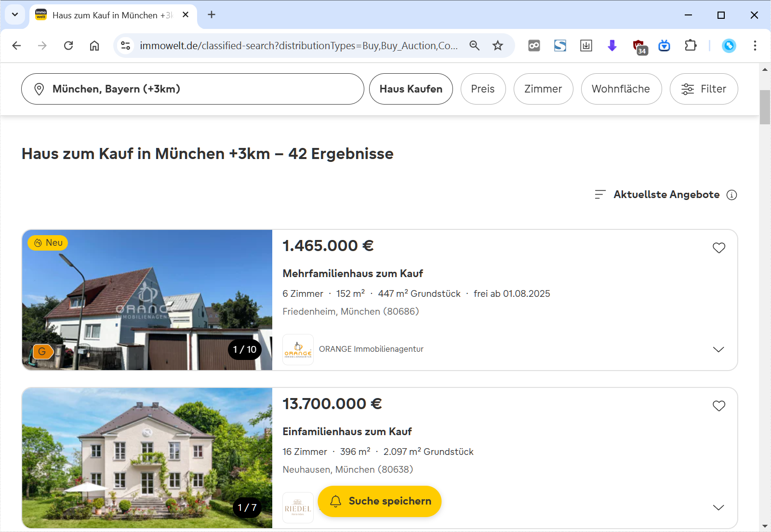Viewport: 771px width, 532px height.
Task: Bookmark this page with star icon
Action: [498, 45]
